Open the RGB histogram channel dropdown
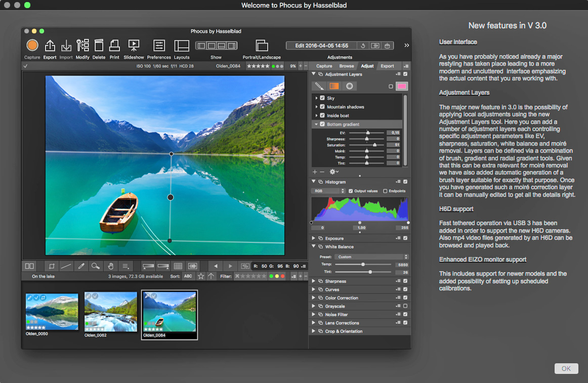This screenshot has width=588, height=383. click(328, 191)
